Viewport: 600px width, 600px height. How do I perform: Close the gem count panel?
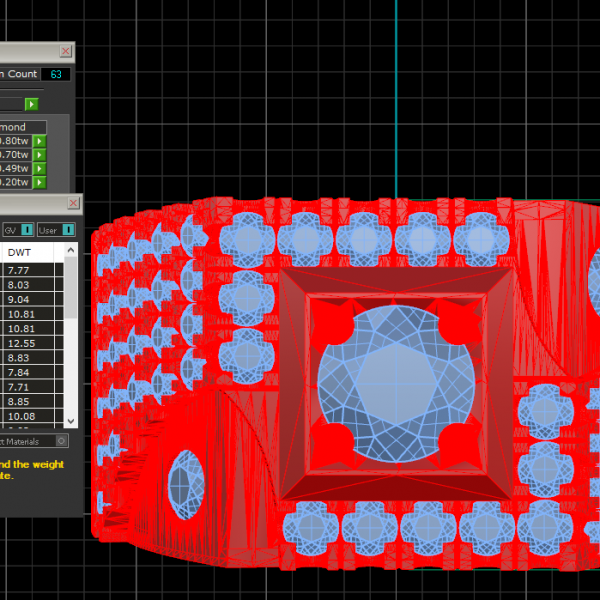pos(66,51)
